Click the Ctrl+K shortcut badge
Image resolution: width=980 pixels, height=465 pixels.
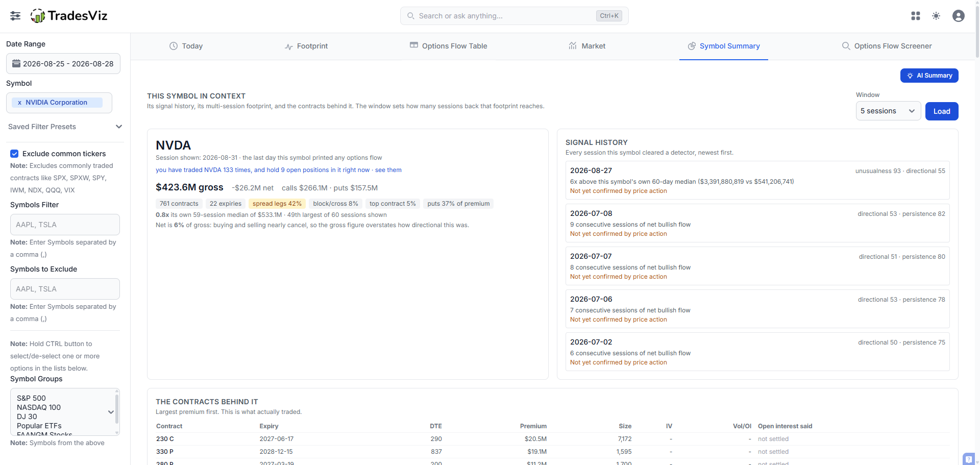[x=609, y=16]
